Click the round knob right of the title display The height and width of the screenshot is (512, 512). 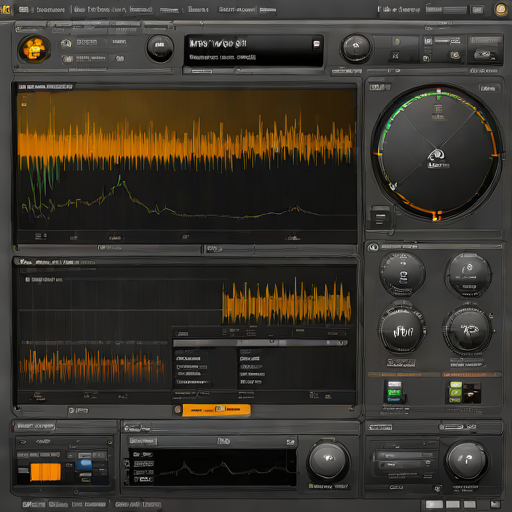[x=356, y=48]
